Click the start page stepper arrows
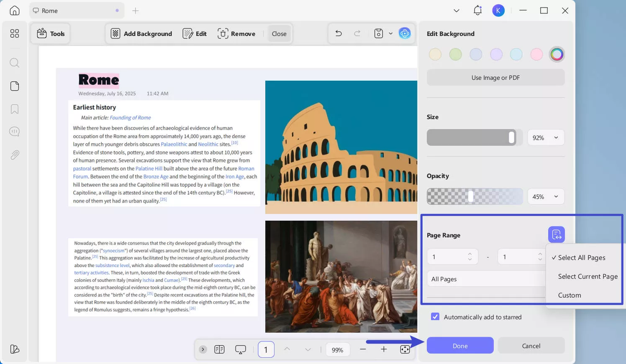626x364 pixels. point(469,257)
